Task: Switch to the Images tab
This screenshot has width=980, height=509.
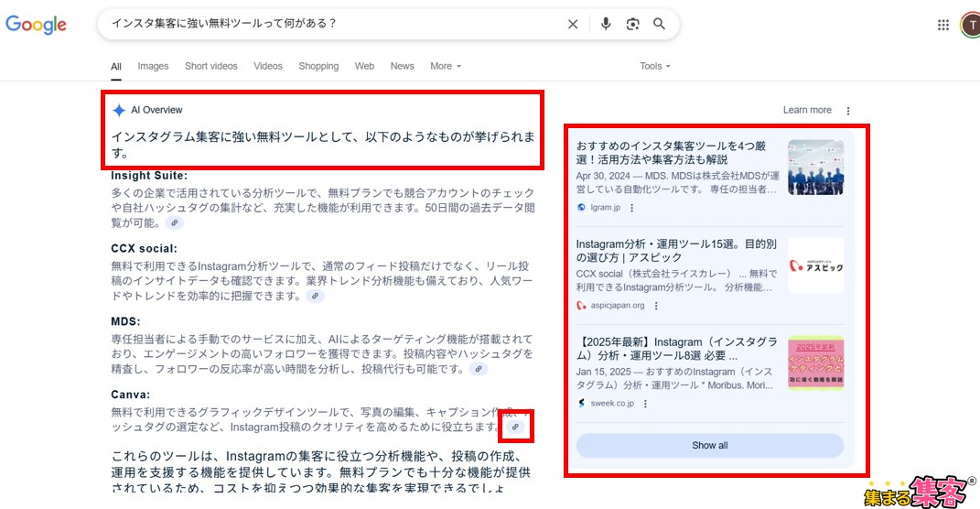Action: click(x=153, y=66)
